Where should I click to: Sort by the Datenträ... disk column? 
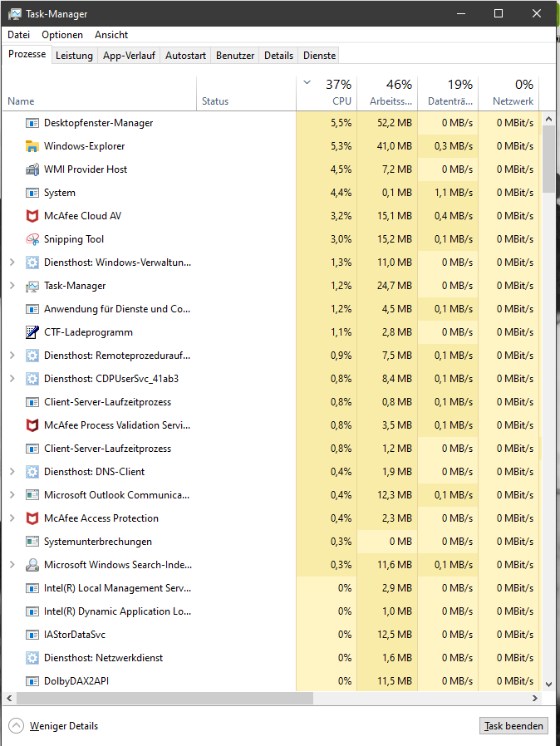click(448, 94)
